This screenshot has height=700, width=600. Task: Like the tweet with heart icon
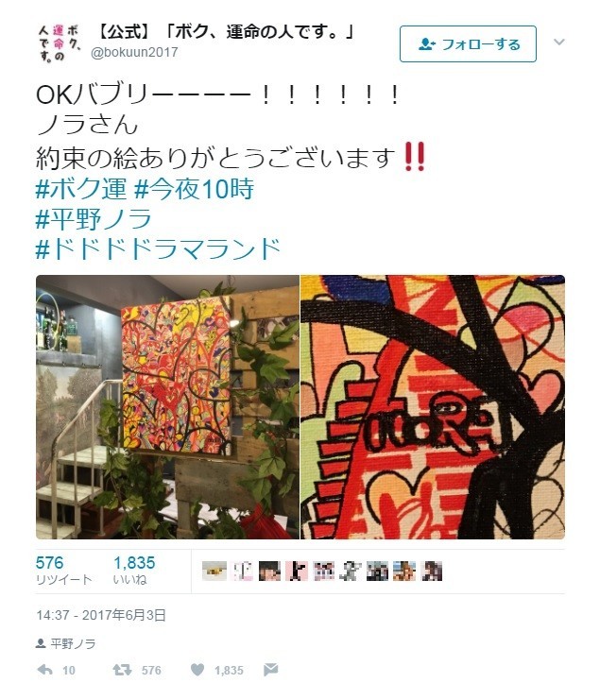pos(197,669)
